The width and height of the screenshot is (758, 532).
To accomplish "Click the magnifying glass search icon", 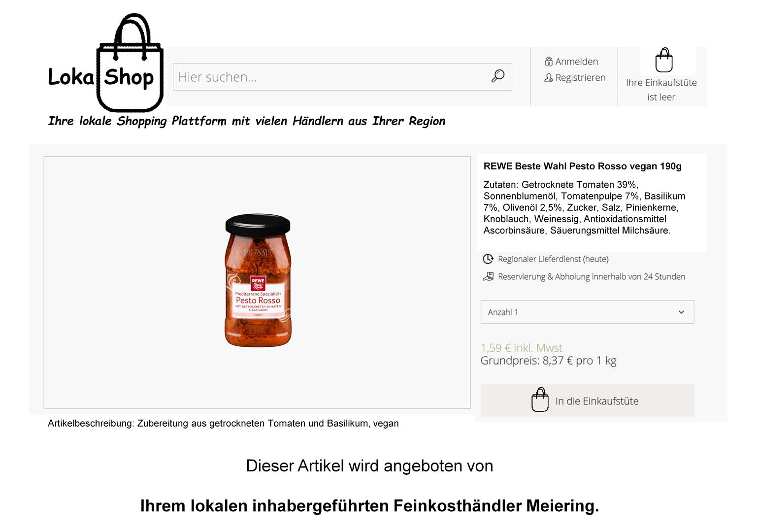I will [x=498, y=76].
